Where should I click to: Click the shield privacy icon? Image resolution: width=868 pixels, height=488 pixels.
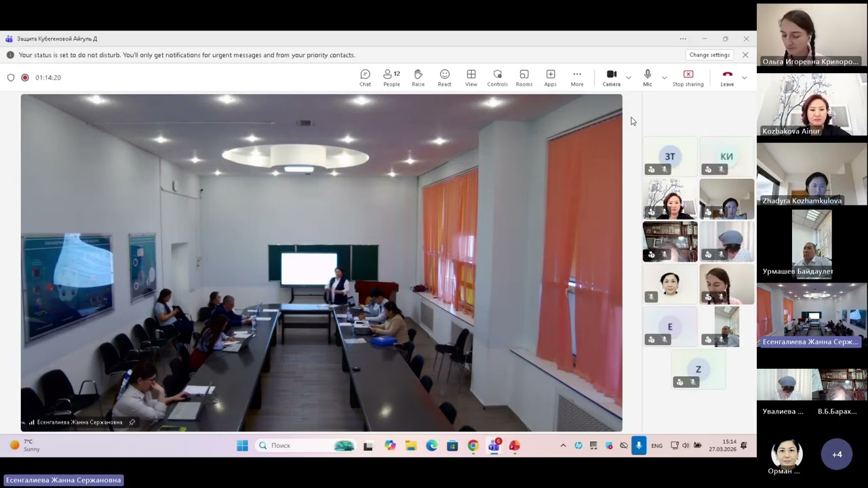pos(11,77)
